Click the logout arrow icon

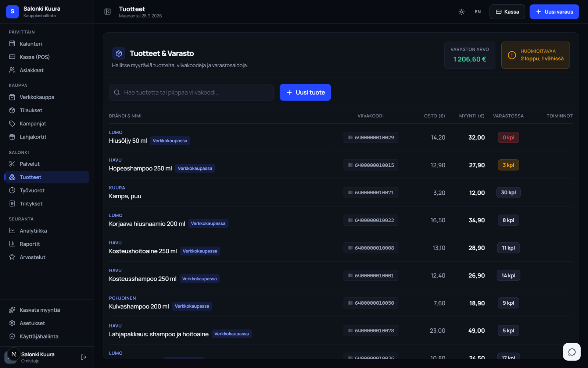coord(83,357)
